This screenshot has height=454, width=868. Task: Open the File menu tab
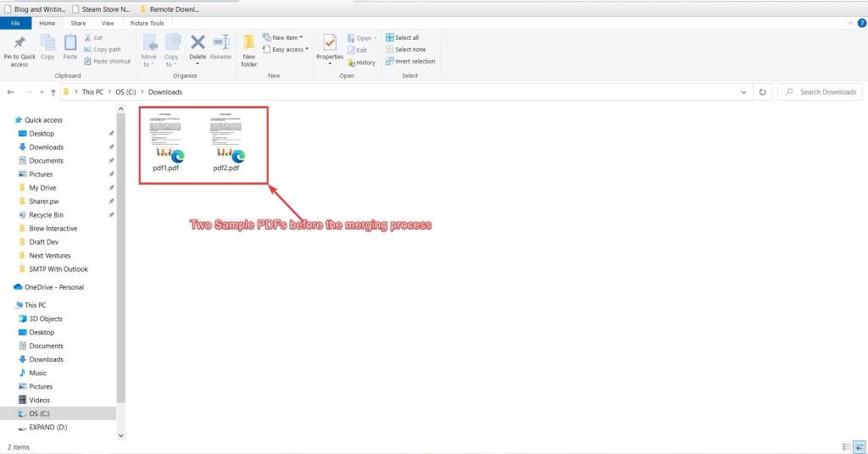(x=15, y=23)
